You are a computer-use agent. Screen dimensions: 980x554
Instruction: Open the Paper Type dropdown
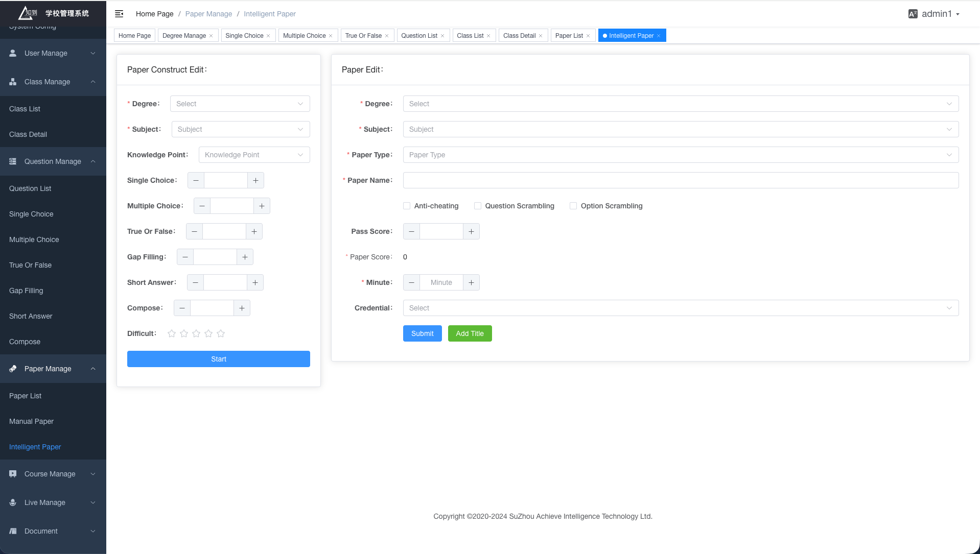(x=680, y=155)
